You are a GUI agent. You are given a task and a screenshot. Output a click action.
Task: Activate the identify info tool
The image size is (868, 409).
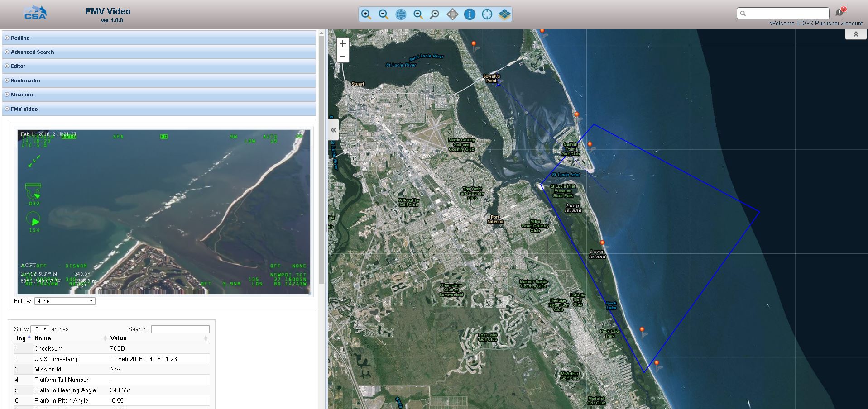[470, 14]
